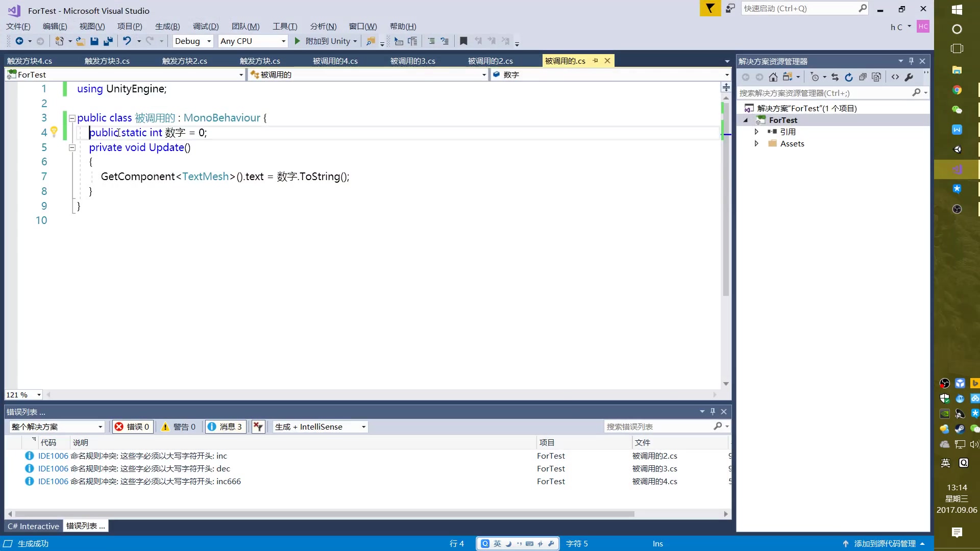Open the Any CPU platform dropdown
The height and width of the screenshot is (551, 980).
(x=253, y=41)
